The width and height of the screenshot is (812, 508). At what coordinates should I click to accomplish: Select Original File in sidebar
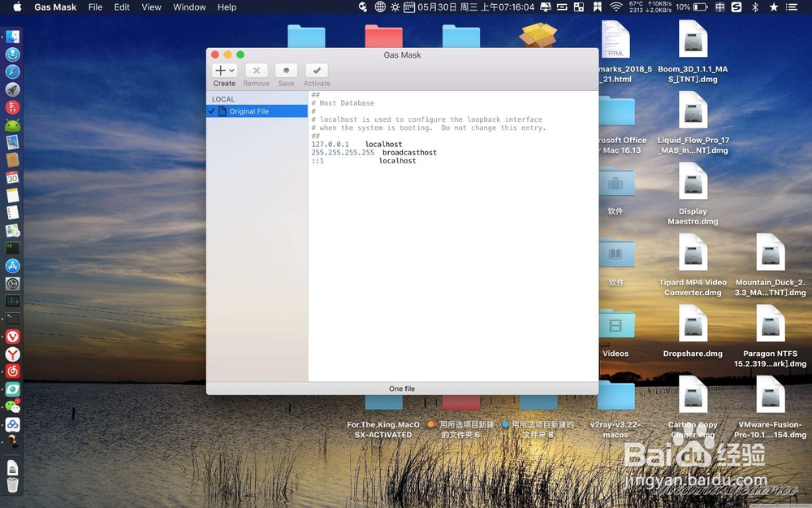[x=257, y=111]
